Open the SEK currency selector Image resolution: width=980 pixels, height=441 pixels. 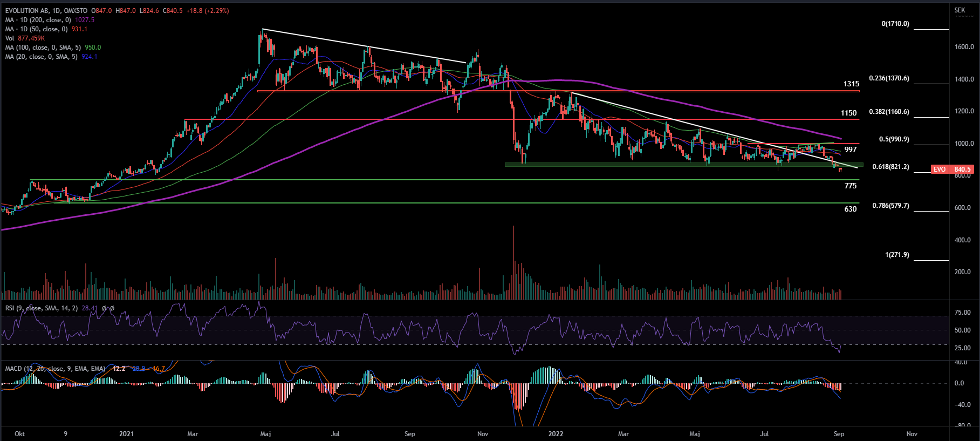[x=960, y=10]
